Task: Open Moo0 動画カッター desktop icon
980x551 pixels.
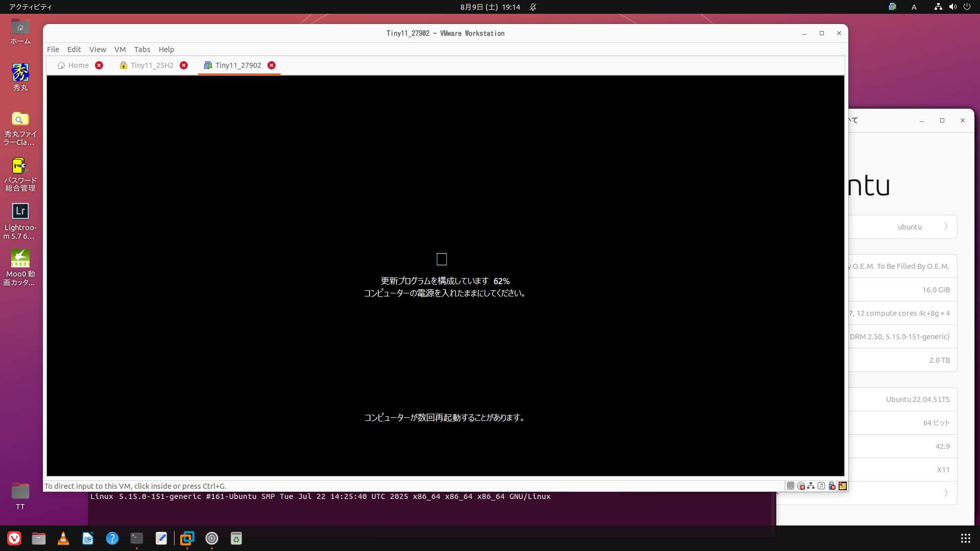Action: tap(20, 268)
